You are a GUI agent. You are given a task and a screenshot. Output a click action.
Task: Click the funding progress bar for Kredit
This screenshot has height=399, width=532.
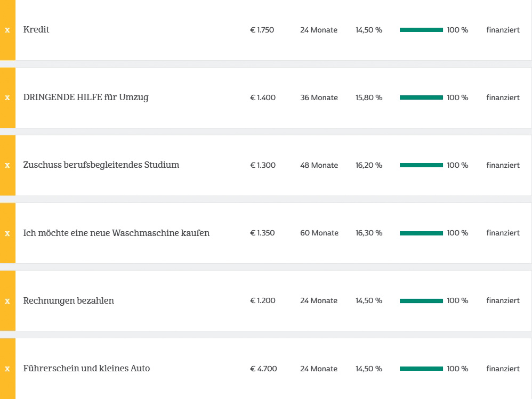(421, 30)
